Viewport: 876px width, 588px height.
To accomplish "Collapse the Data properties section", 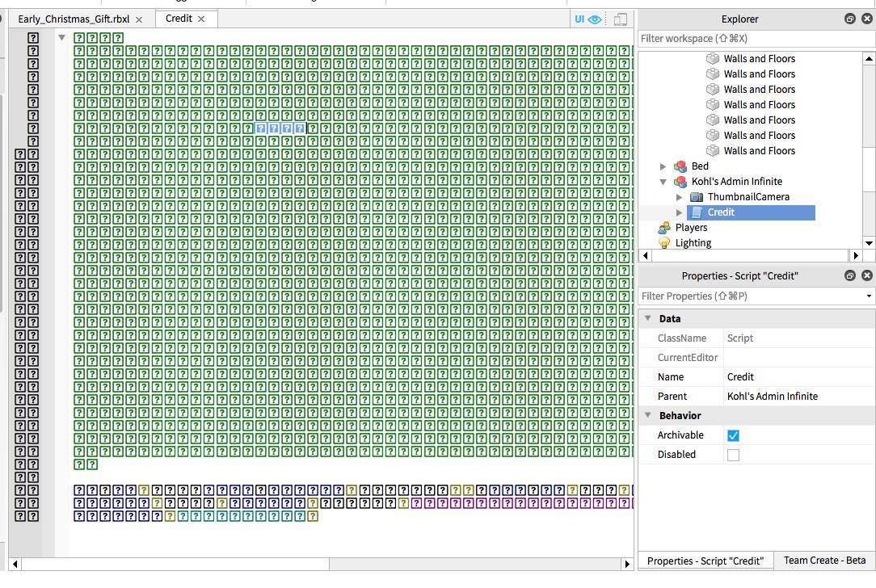I will [x=648, y=319].
